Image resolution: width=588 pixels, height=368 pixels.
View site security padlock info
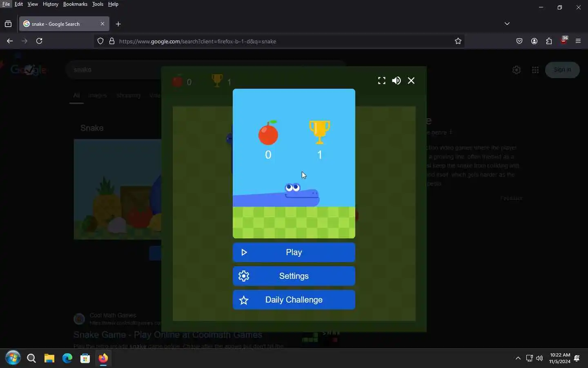(112, 41)
